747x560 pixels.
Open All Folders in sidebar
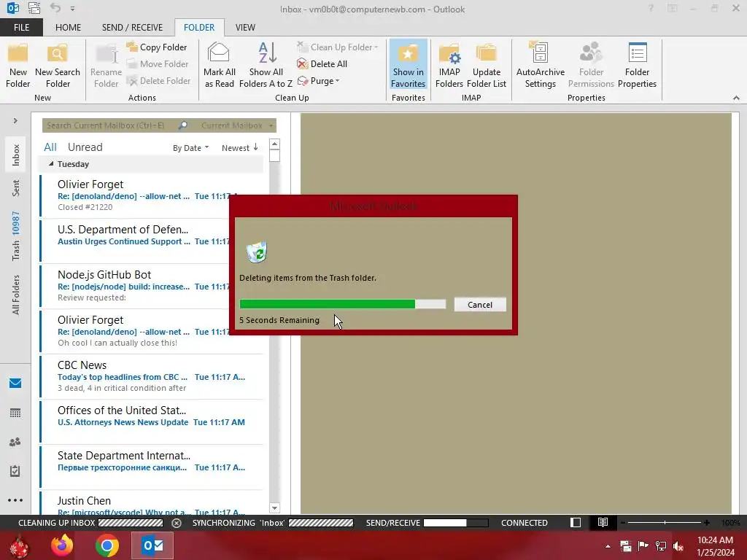(x=16, y=295)
